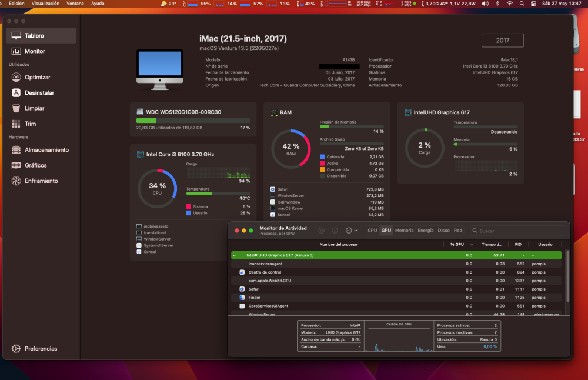Click the CPU Temperatura bar
Viewport: 588px width, 380px height.
(218, 194)
